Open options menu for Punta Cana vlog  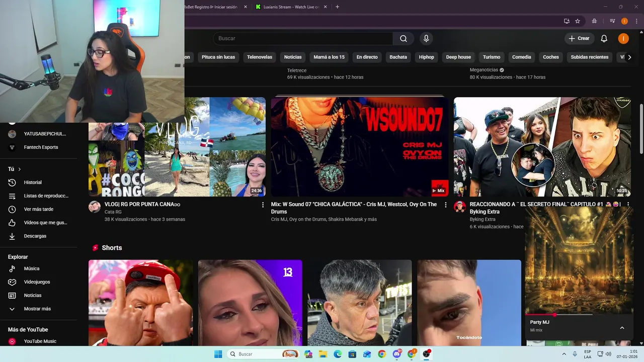[263, 205]
